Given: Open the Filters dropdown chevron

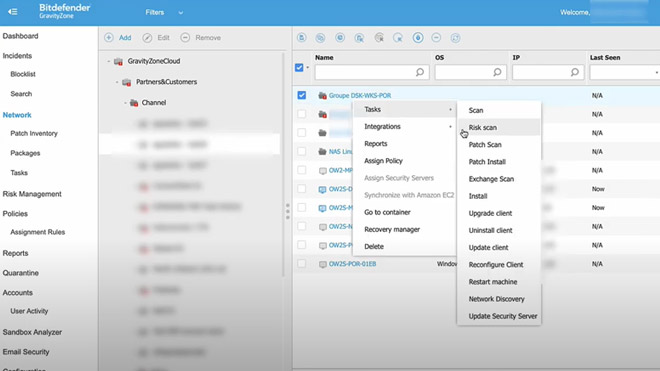Looking at the screenshot, I should [181, 13].
